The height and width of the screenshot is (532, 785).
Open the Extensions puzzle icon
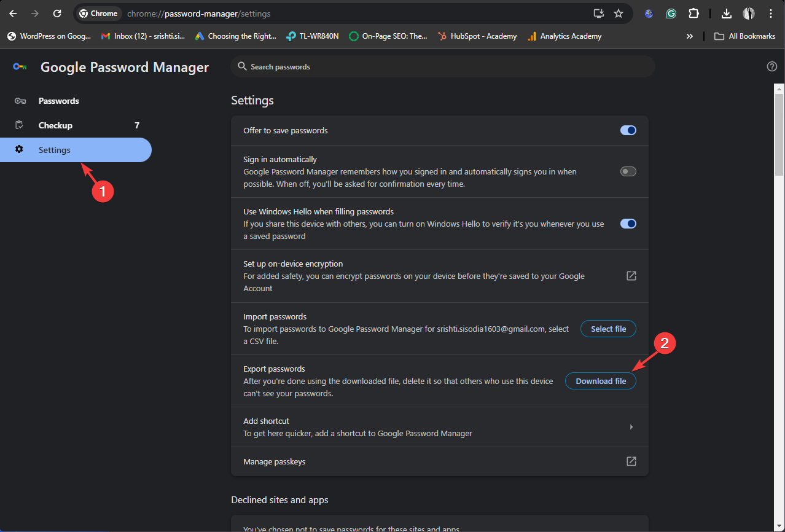click(693, 14)
